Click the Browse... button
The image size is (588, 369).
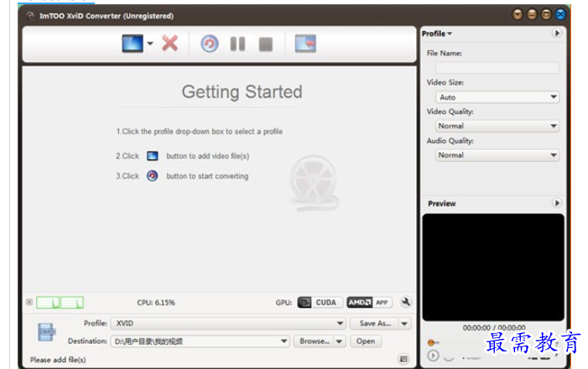[315, 341]
